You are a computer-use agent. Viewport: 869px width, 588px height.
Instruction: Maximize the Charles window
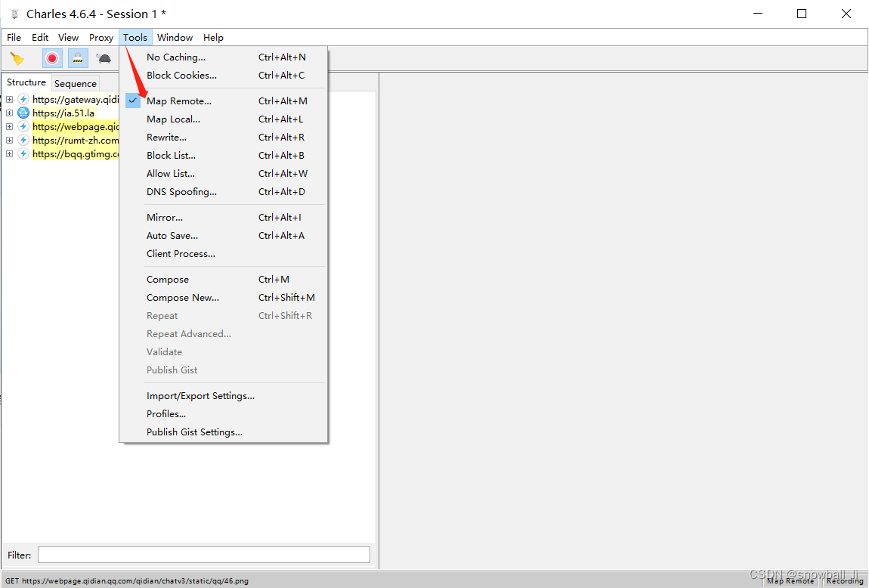point(802,14)
